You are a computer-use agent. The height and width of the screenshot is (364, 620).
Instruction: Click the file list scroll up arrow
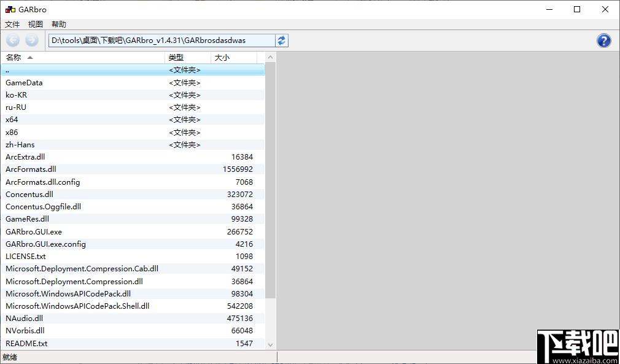tap(271, 58)
